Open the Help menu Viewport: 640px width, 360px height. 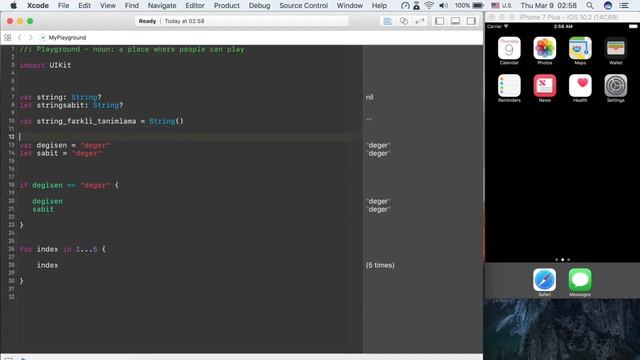coord(379,5)
